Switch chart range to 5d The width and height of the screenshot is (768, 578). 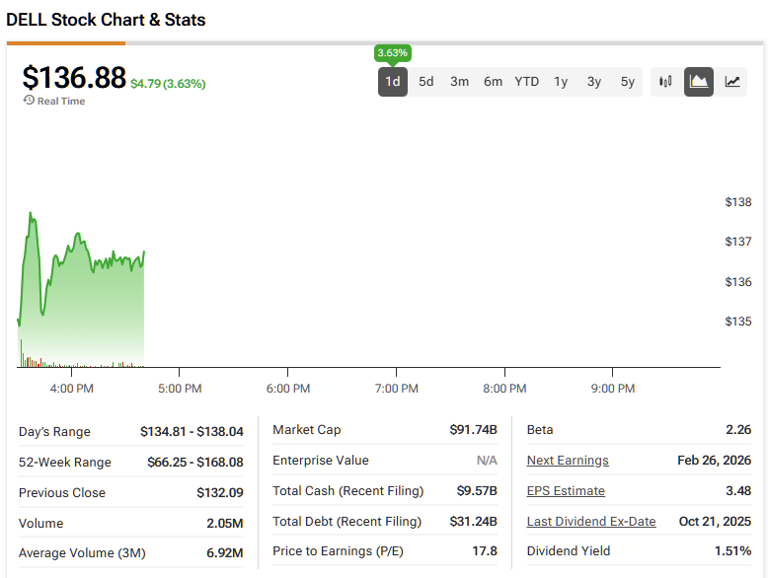tap(426, 82)
